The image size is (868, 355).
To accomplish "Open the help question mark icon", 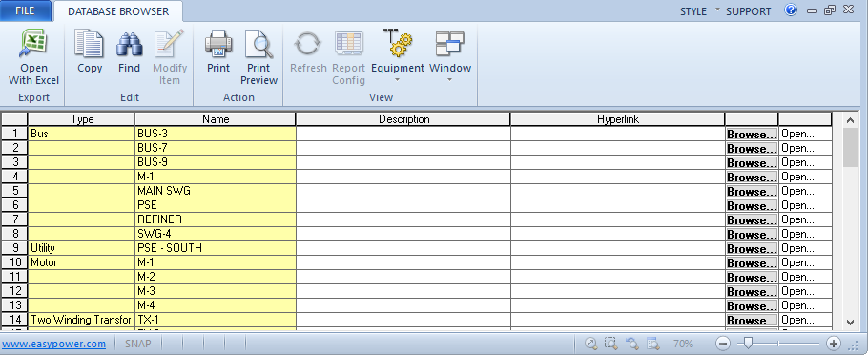I will [791, 10].
